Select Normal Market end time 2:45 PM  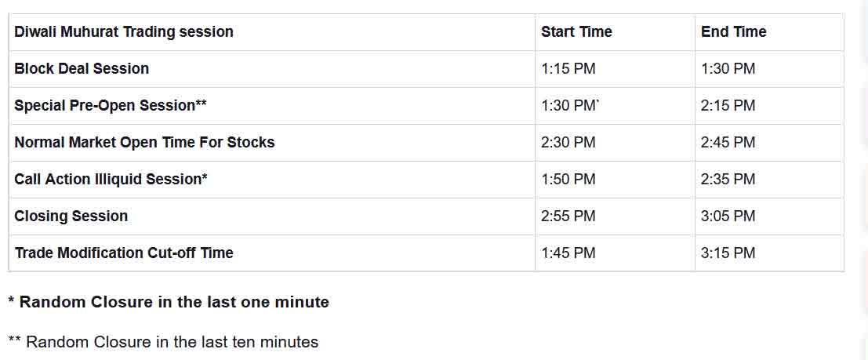[728, 143]
